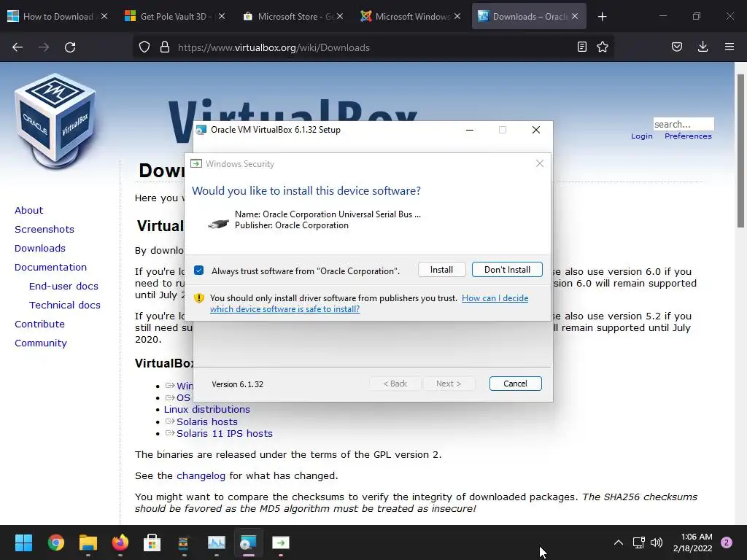Go to Screenshots in the sidebar

tap(44, 230)
